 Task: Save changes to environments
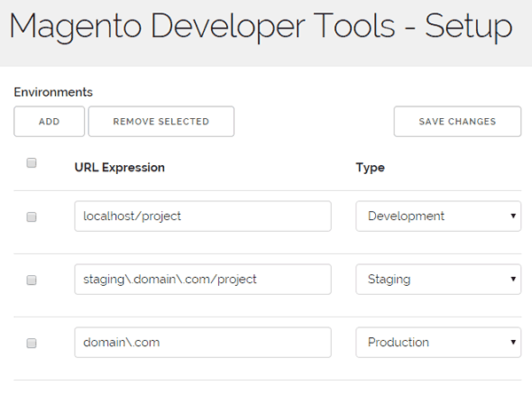click(x=458, y=122)
